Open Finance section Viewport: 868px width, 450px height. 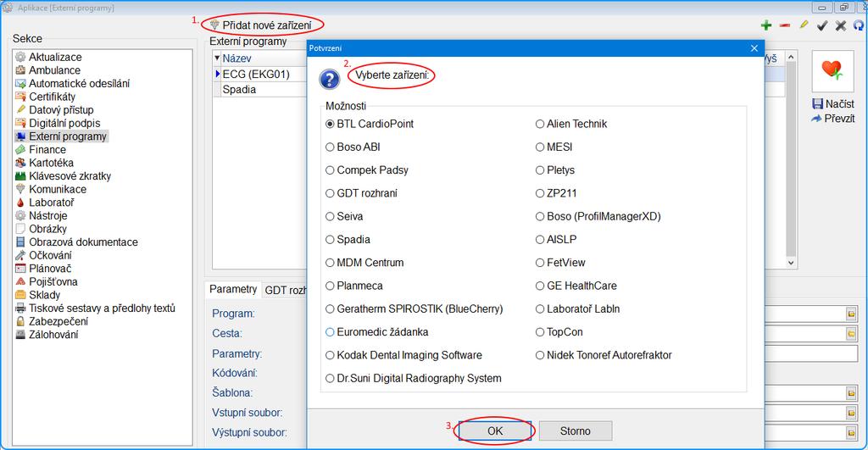pos(41,149)
